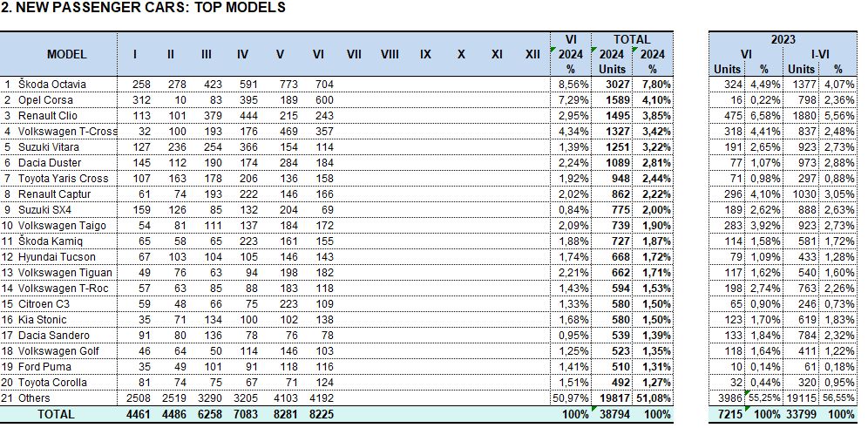Select Renault Clio total units 1495

tap(618, 116)
